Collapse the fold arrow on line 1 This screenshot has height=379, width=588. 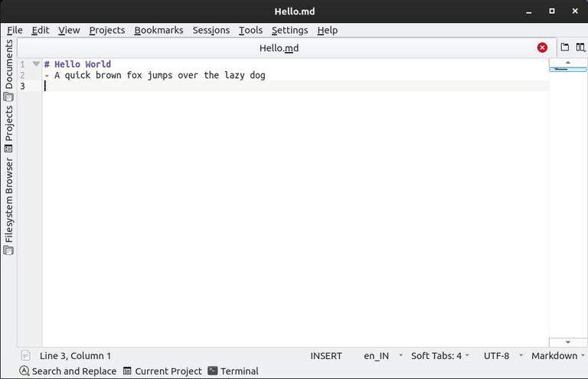pos(36,64)
